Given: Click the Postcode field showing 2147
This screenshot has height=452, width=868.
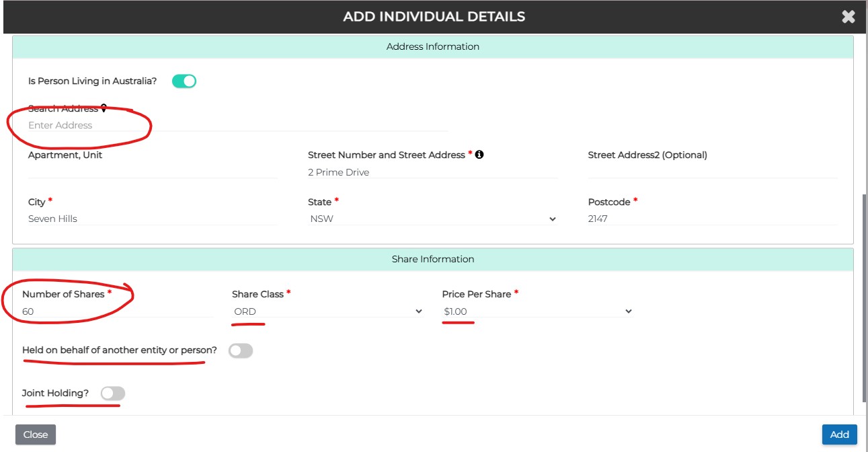Looking at the screenshot, I should click(x=712, y=219).
